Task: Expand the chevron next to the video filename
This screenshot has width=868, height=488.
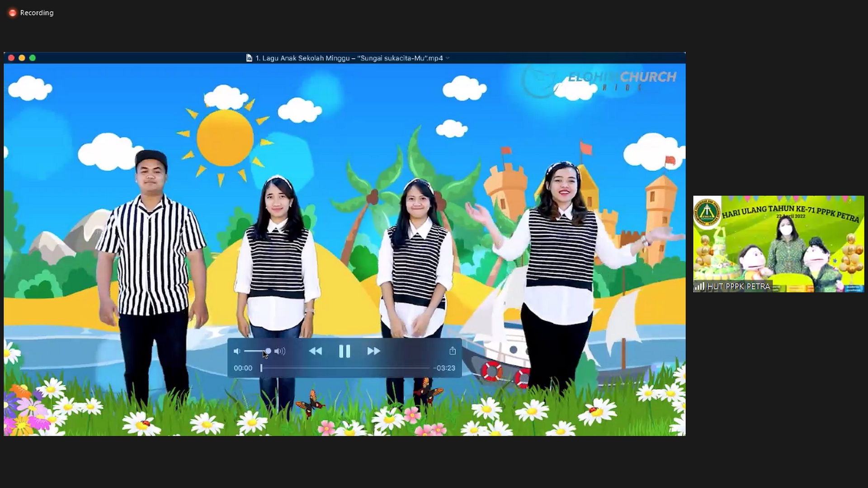Action: point(448,58)
